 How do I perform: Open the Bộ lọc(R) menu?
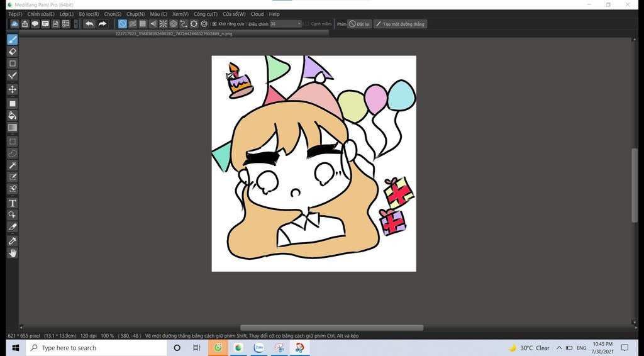[x=89, y=14]
